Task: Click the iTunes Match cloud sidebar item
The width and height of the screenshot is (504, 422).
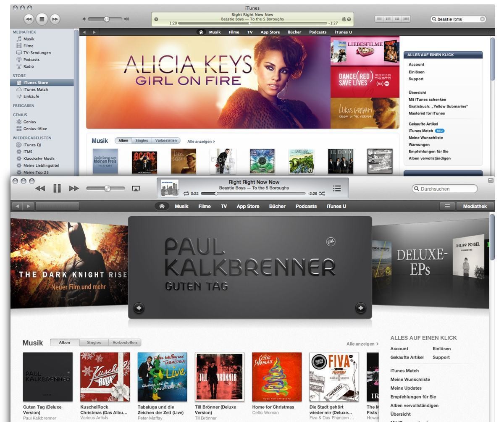Action: (35, 89)
